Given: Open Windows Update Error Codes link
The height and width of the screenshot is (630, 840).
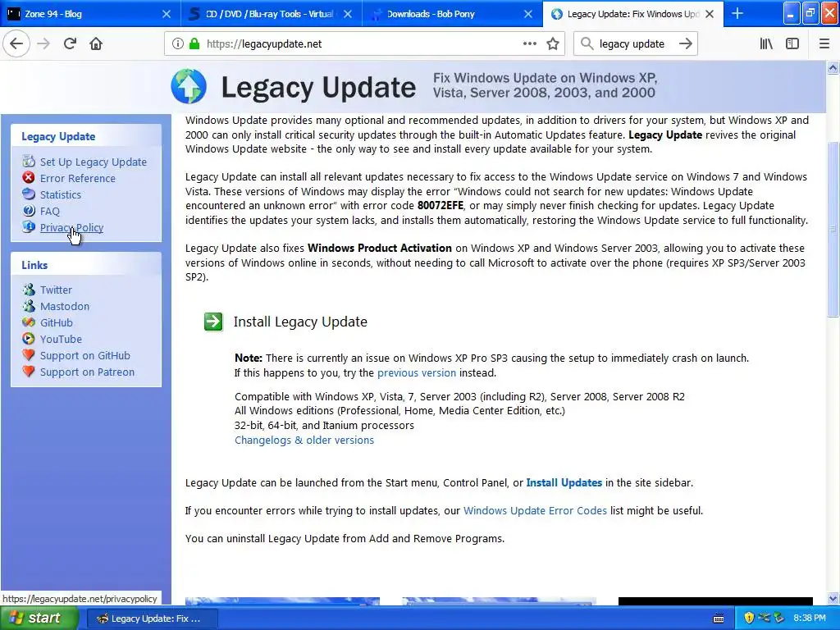Looking at the screenshot, I should coord(535,510).
